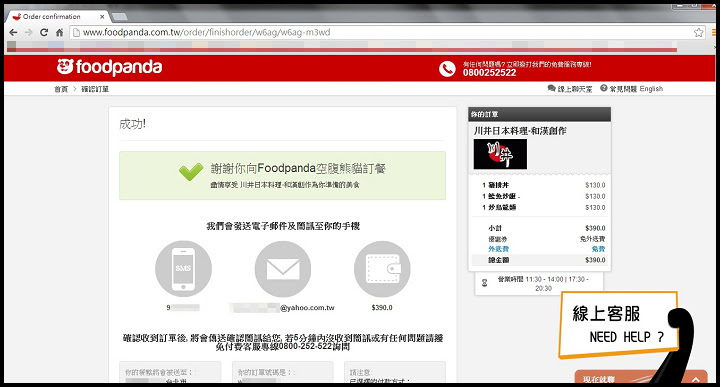Click the @yahoo.com.tw email text
Screen dimensions: 720x387
[307, 308]
